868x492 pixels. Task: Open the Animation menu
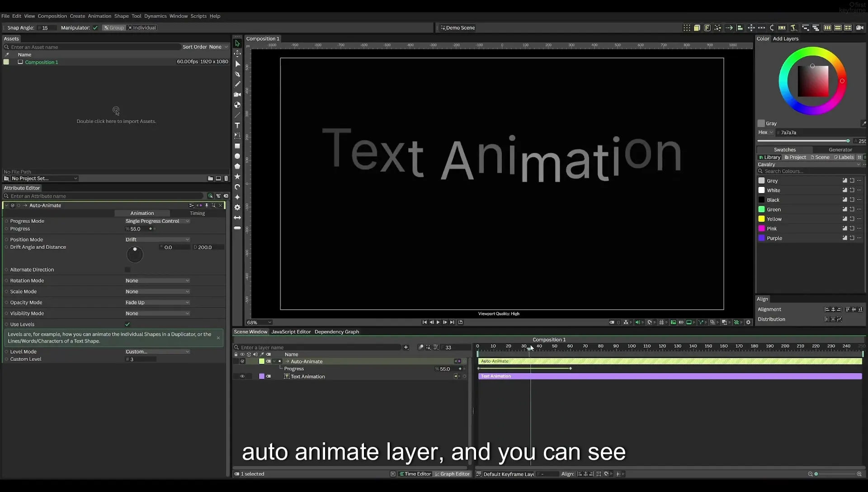point(99,16)
